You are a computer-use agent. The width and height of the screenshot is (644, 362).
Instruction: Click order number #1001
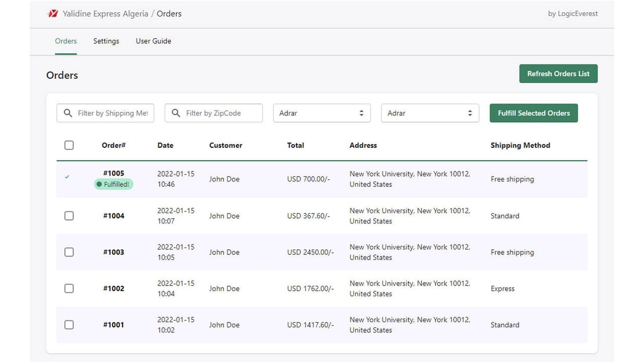[x=114, y=325]
